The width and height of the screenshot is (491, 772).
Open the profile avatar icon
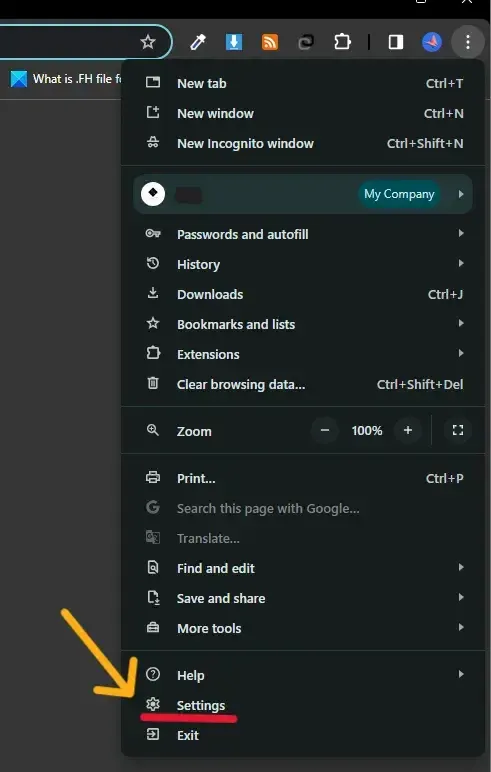pos(431,42)
